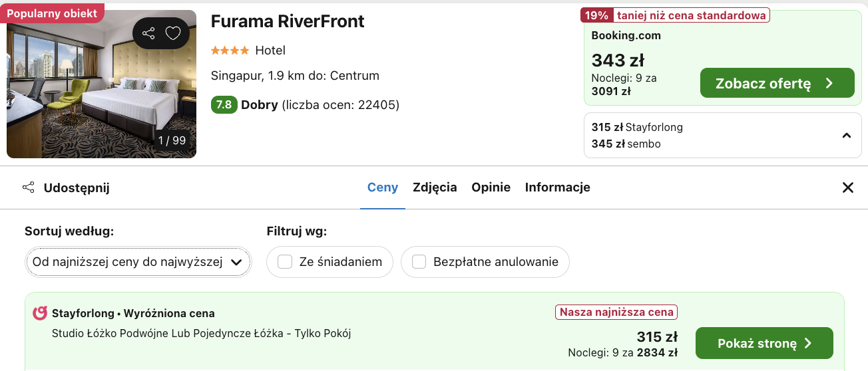The height and width of the screenshot is (371, 868).
Task: Select the Ceny tab
Action: (383, 187)
